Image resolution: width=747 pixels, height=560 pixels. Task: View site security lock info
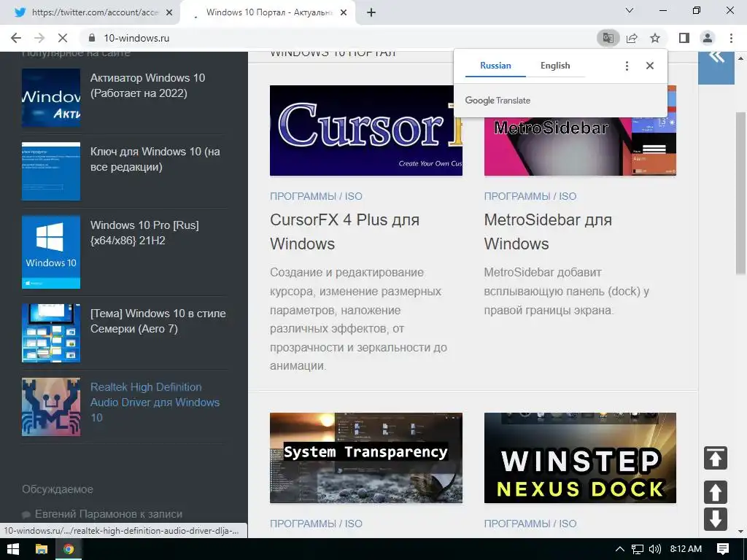pos(92,38)
